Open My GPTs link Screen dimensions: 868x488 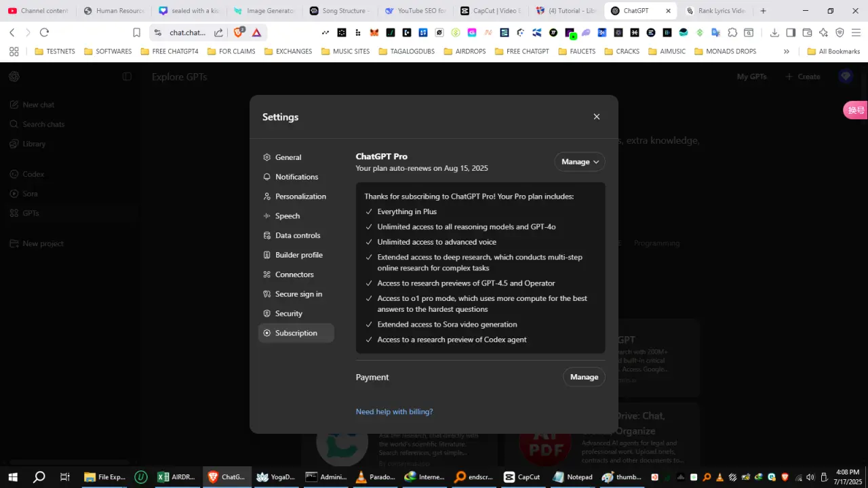pyautogui.click(x=752, y=77)
